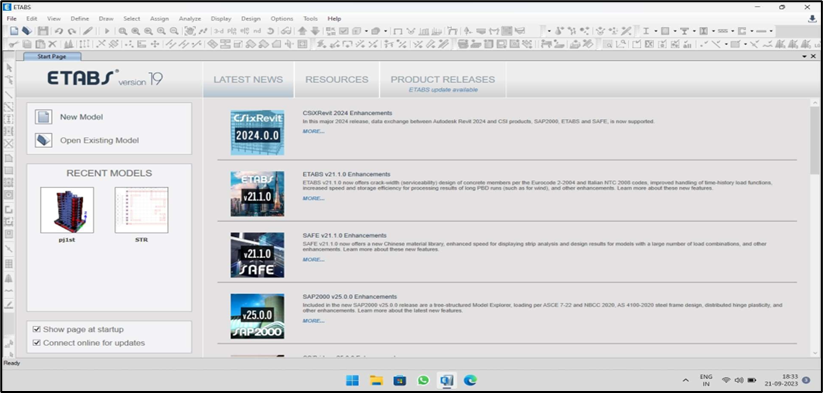Open dropdown arrow next to I-section icon
This screenshot has height=393, width=823.
click(x=655, y=31)
